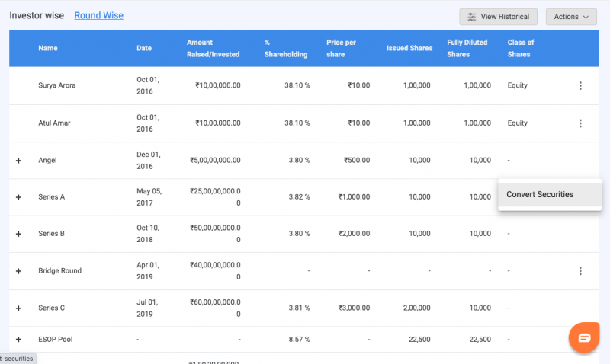Screen dimensions: 610x364
Task: Click the Fully Diluted Shares column header
Action: coord(467,48)
